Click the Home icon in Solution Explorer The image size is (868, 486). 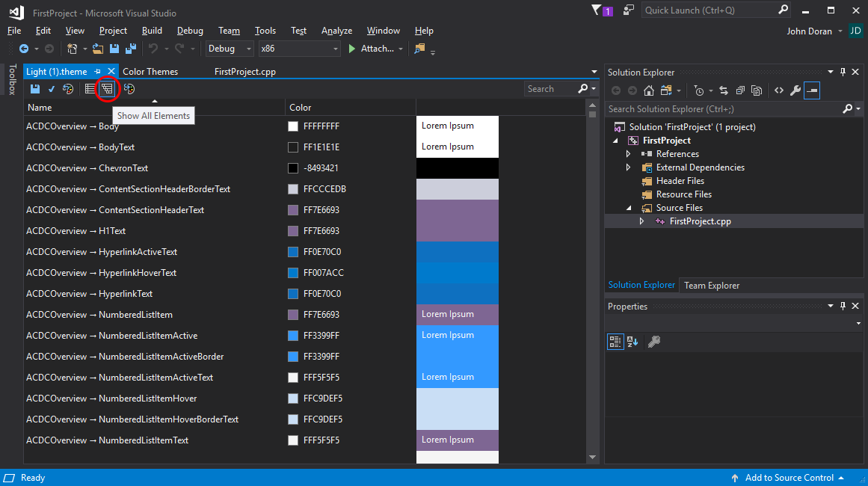649,90
